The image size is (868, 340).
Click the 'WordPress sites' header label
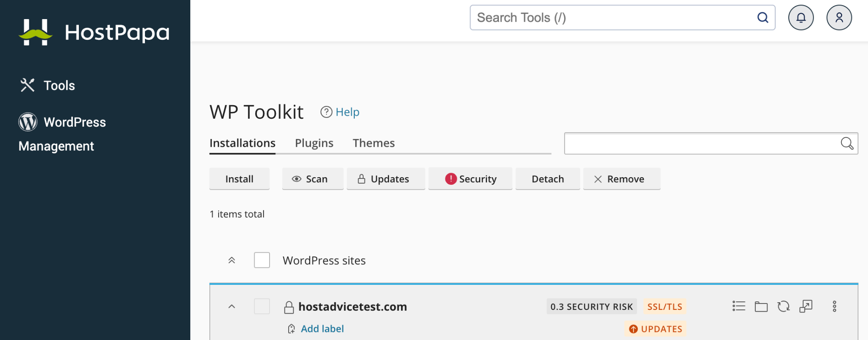click(324, 260)
